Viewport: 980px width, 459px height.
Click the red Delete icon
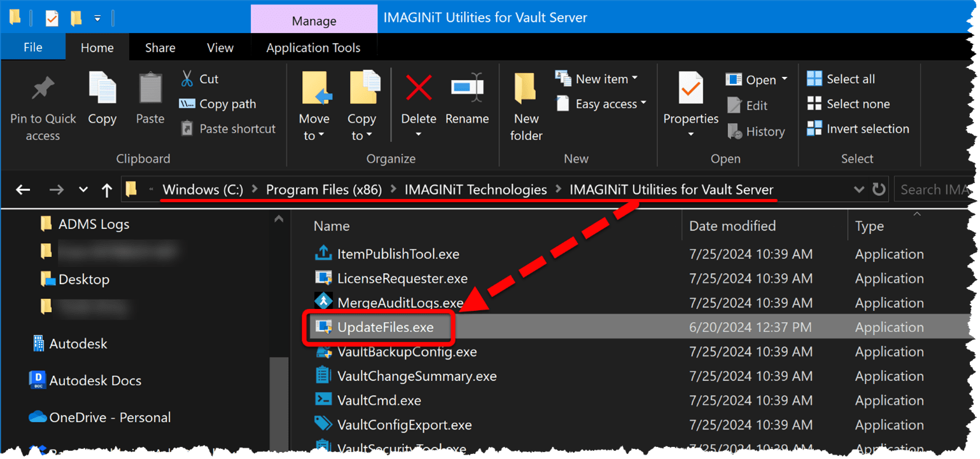[419, 88]
